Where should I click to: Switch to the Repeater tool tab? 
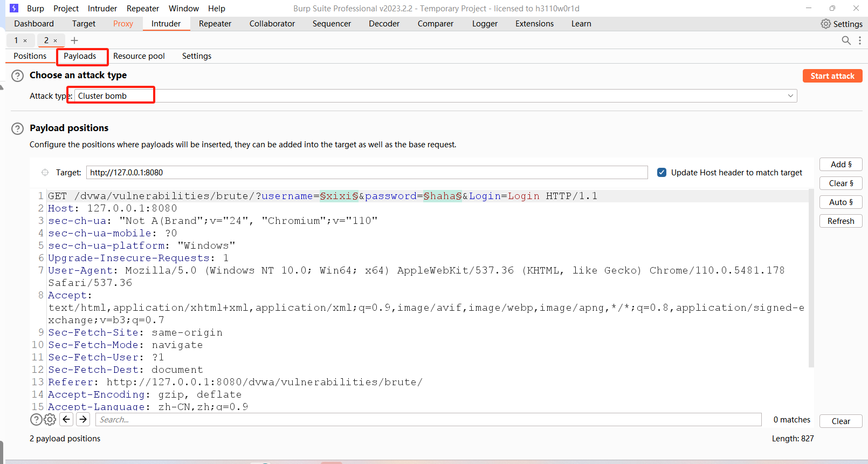(215, 24)
